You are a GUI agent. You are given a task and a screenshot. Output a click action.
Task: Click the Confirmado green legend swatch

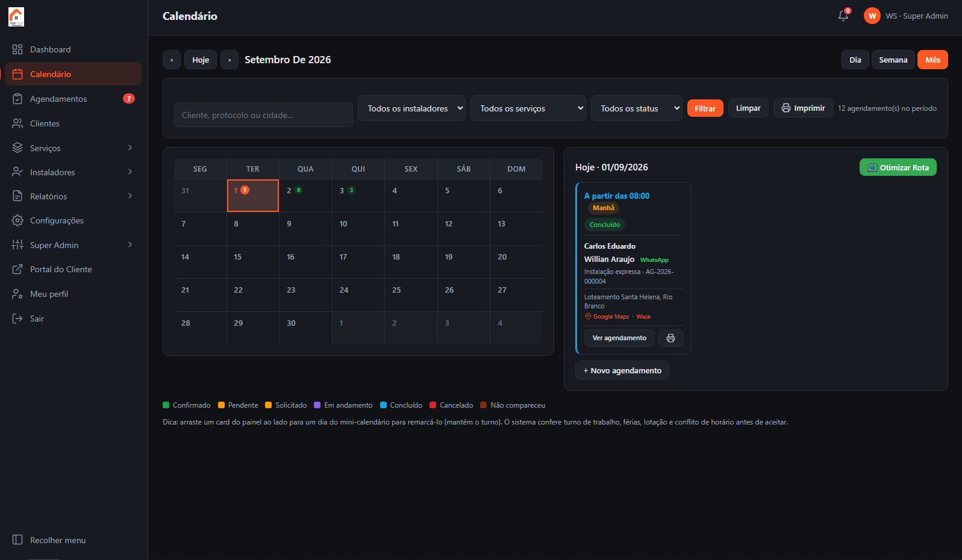[x=166, y=405]
